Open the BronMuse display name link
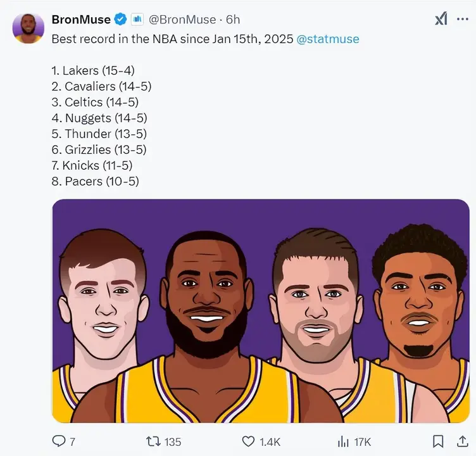This screenshot has height=456, width=476. tap(81, 20)
